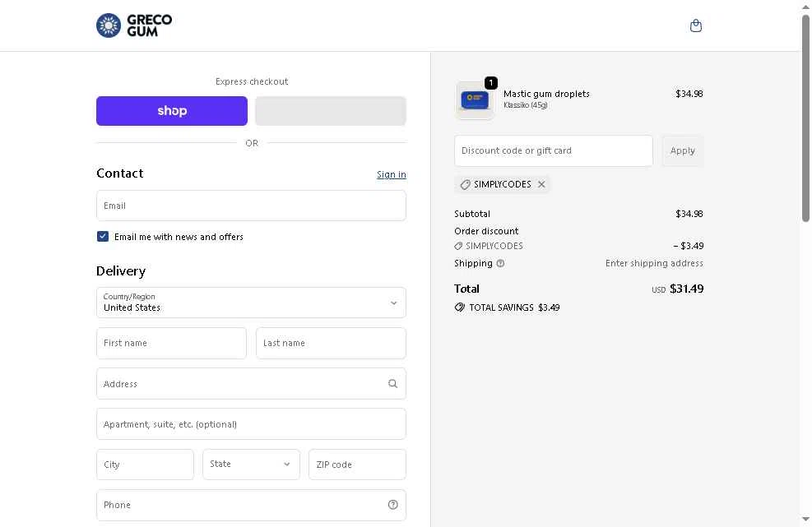Click the SIMPLYCODES tag icon in chip
Screen dimensions: 812x527
point(465,184)
